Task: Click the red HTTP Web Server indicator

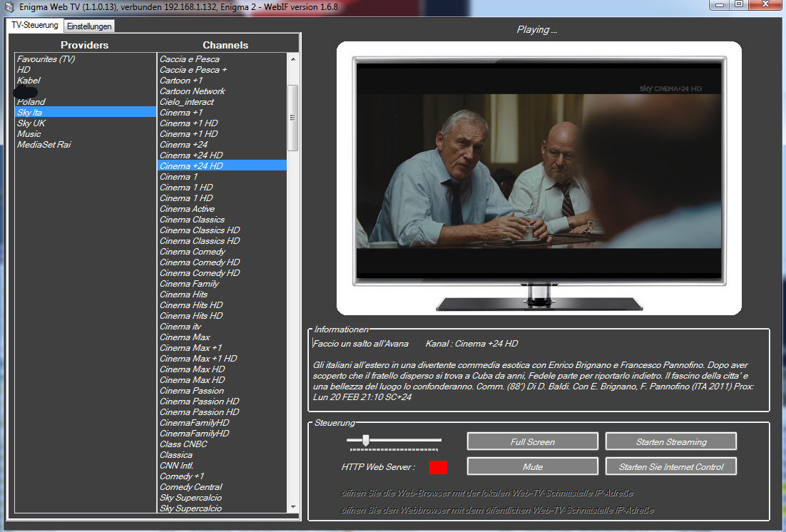Action: coord(439,467)
